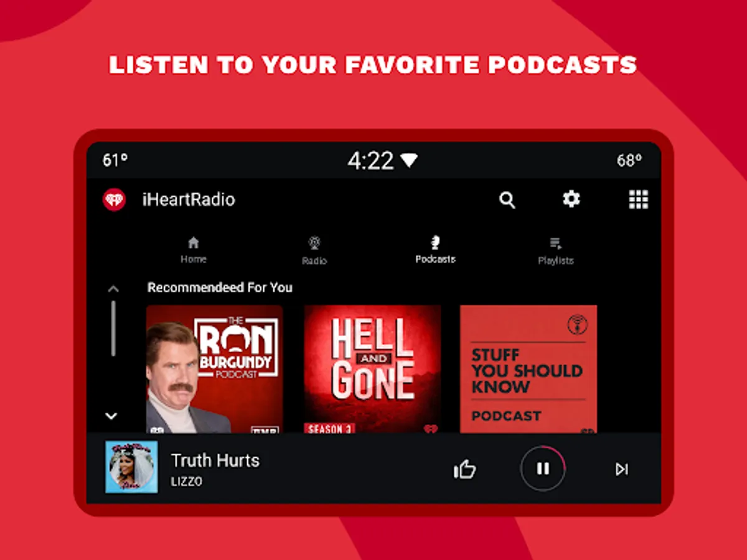Viewport: 747px width, 560px height.
Task: Click the Recommendeed For You heading
Action: 220,287
